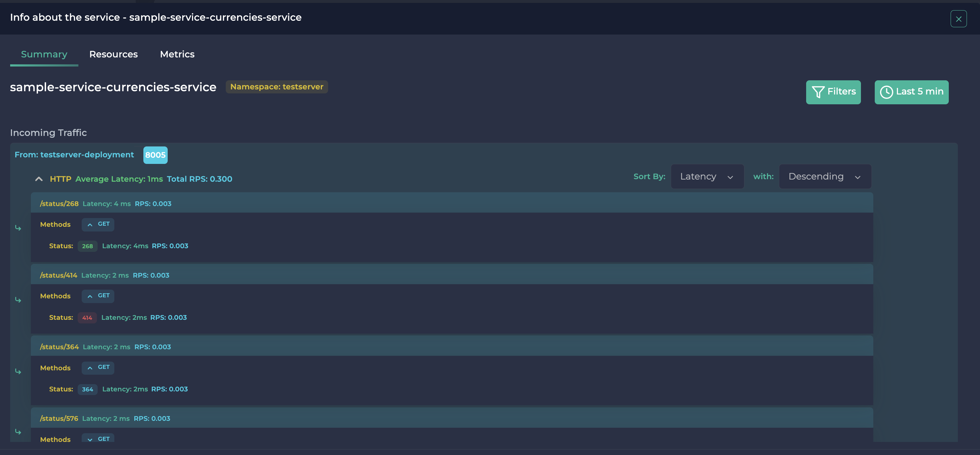The height and width of the screenshot is (455, 980).
Task: Switch to the Resources tab
Action: (113, 54)
